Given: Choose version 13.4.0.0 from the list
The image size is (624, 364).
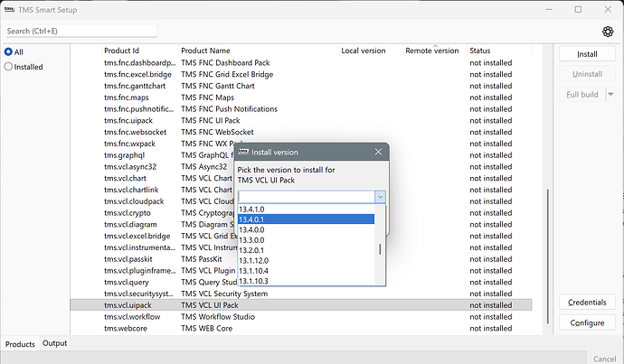Looking at the screenshot, I should coord(306,229).
